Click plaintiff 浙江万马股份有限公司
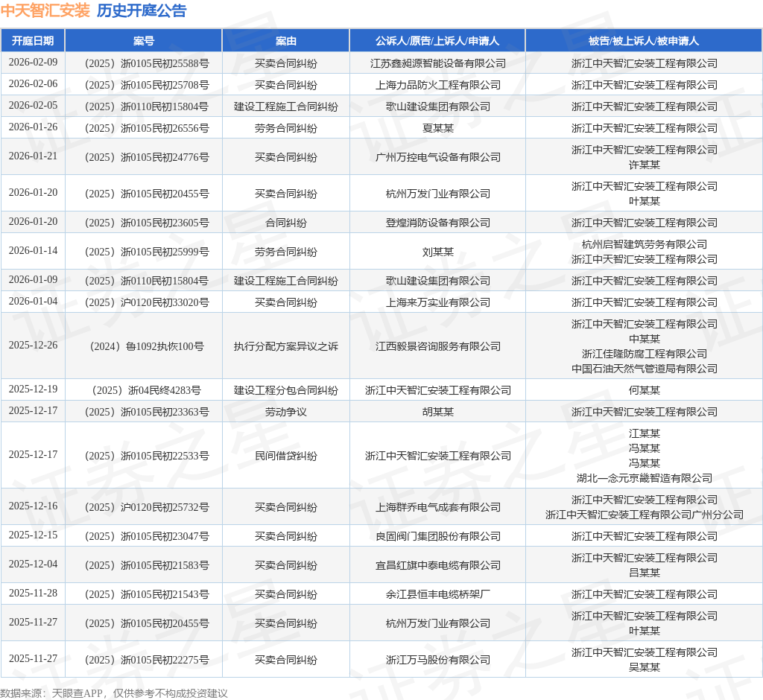Image resolution: width=763 pixels, height=700 pixels. click(x=438, y=660)
